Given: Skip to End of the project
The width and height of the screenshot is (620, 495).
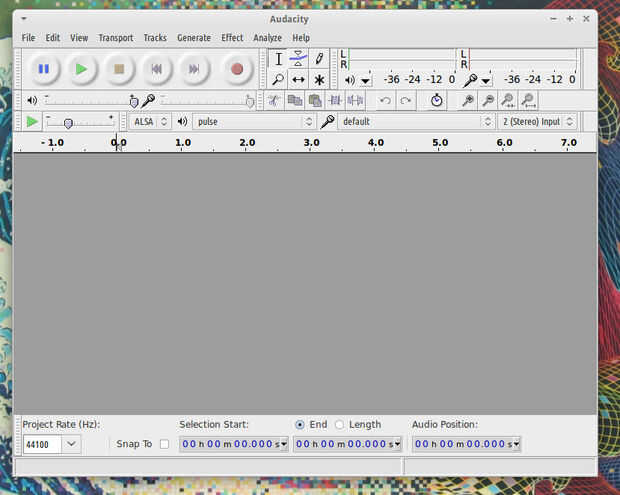Looking at the screenshot, I should pyautogui.click(x=194, y=69).
